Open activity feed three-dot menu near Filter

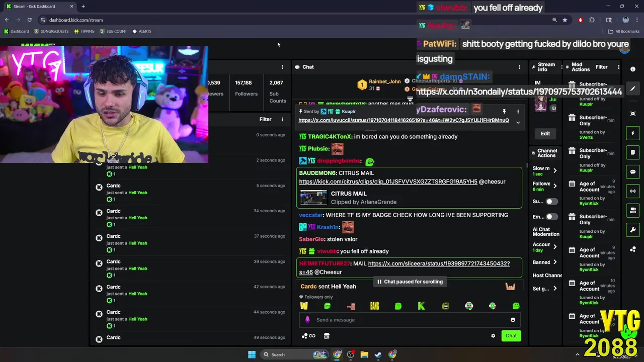coord(282,119)
